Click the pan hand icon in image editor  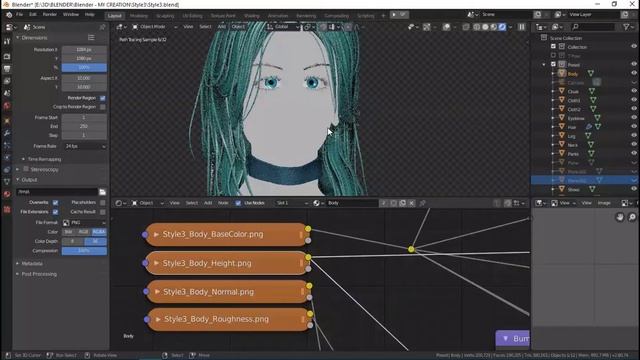620,217
